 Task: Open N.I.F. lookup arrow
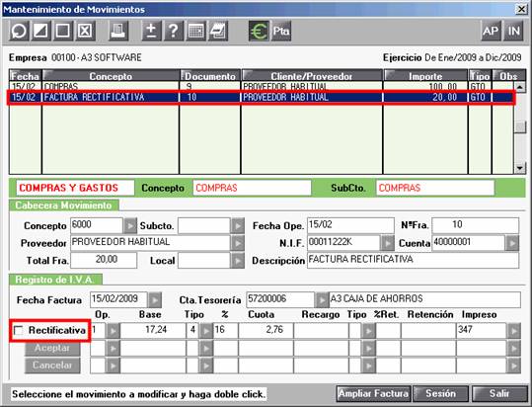pos(387,243)
